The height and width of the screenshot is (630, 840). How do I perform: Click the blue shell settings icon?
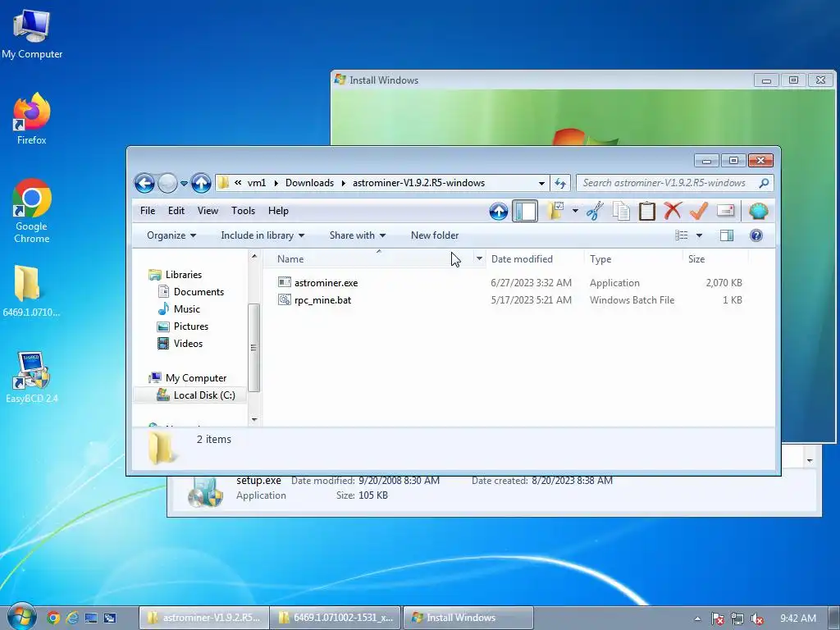[x=758, y=211]
